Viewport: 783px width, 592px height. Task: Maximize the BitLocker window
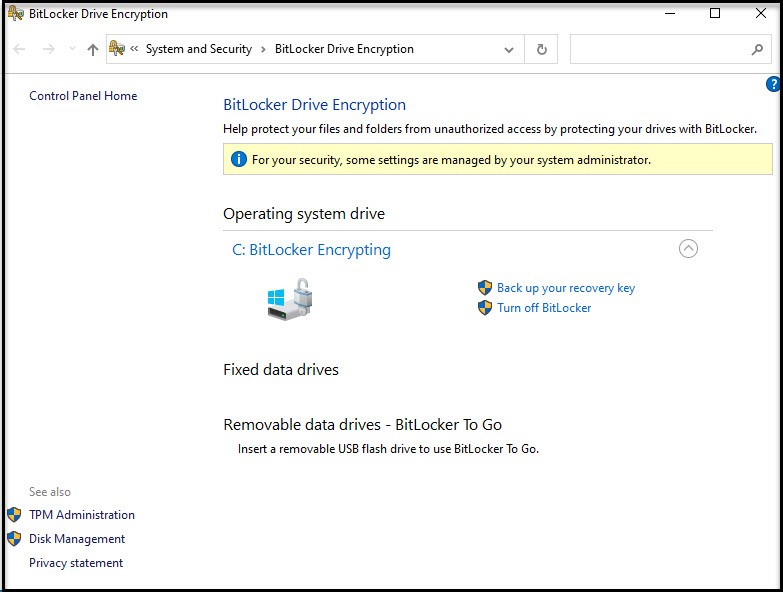click(x=715, y=13)
